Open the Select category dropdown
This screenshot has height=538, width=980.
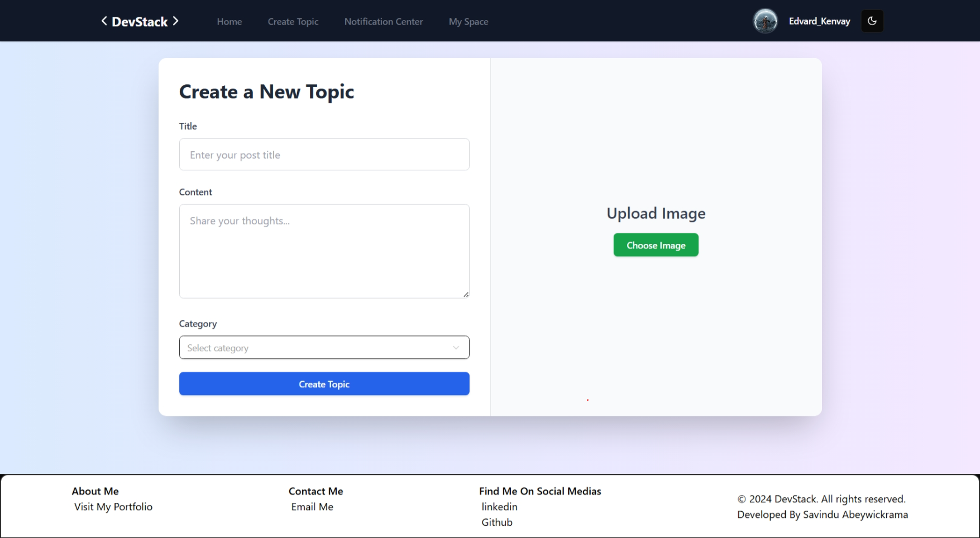point(324,347)
